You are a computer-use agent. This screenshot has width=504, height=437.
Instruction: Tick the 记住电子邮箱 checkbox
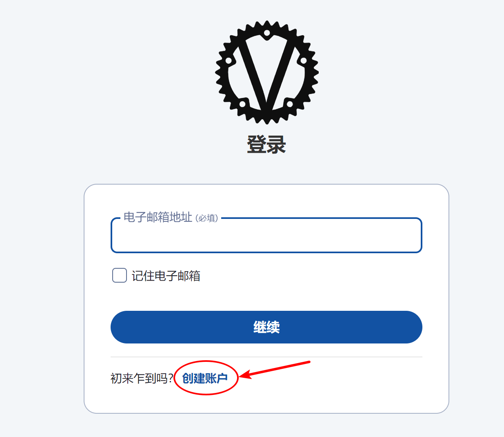120,275
